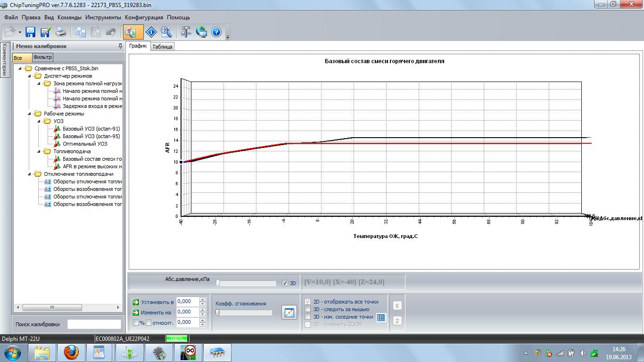Collapse the 'Топливоподача' tree folder
The width and height of the screenshot is (644, 362).
pos(39,151)
